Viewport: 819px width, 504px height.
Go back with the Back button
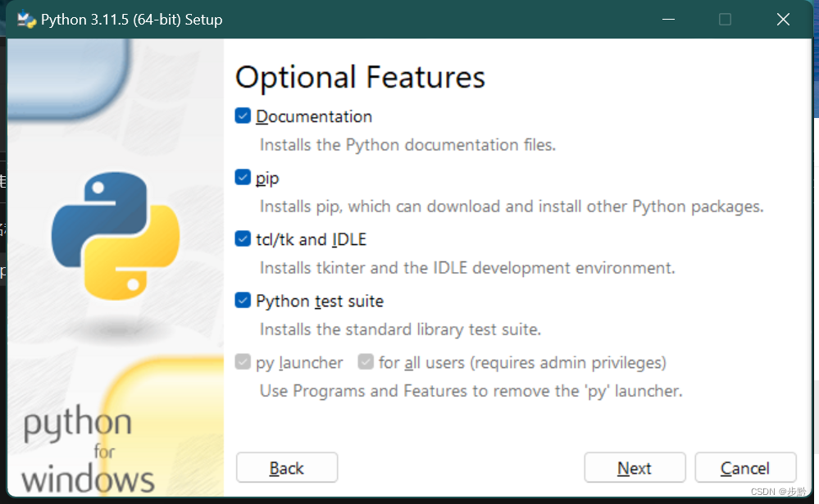(287, 468)
